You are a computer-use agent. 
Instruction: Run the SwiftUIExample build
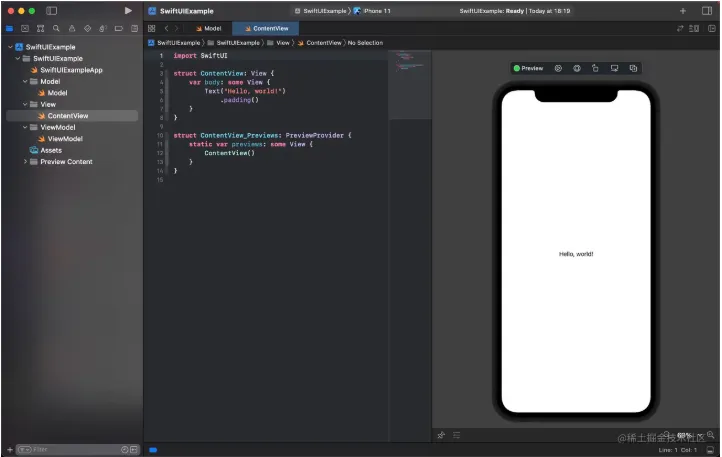coord(128,11)
